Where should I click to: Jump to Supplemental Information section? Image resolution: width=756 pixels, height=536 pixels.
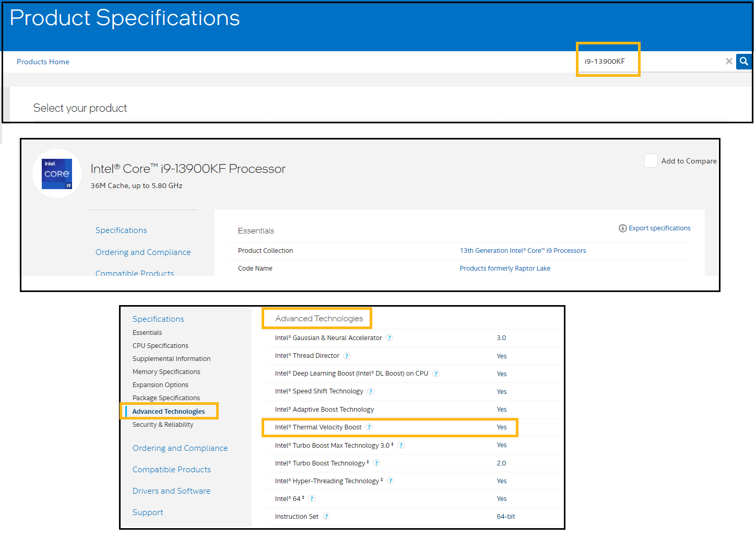[x=171, y=359]
